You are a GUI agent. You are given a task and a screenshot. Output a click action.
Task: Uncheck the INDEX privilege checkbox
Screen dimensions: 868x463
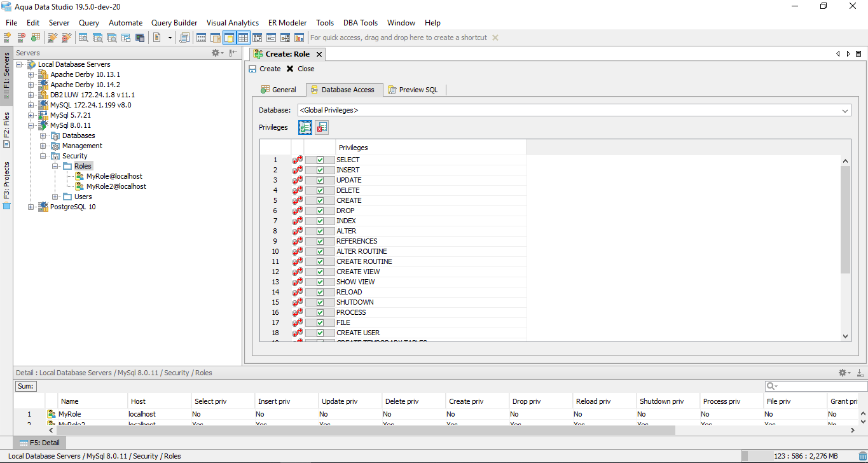click(x=320, y=221)
